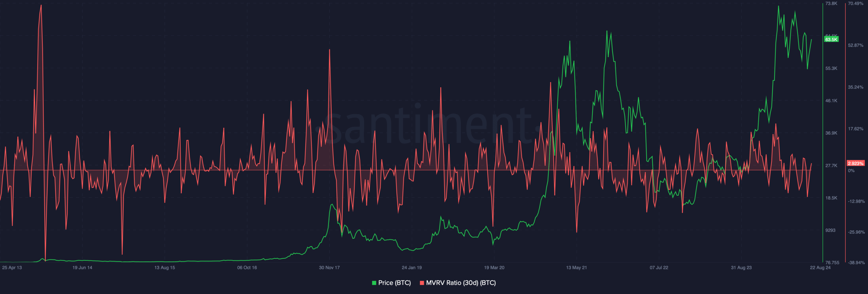Click the 9293 price axis label
Image resolution: width=868 pixels, height=294 pixels.
pyautogui.click(x=830, y=230)
